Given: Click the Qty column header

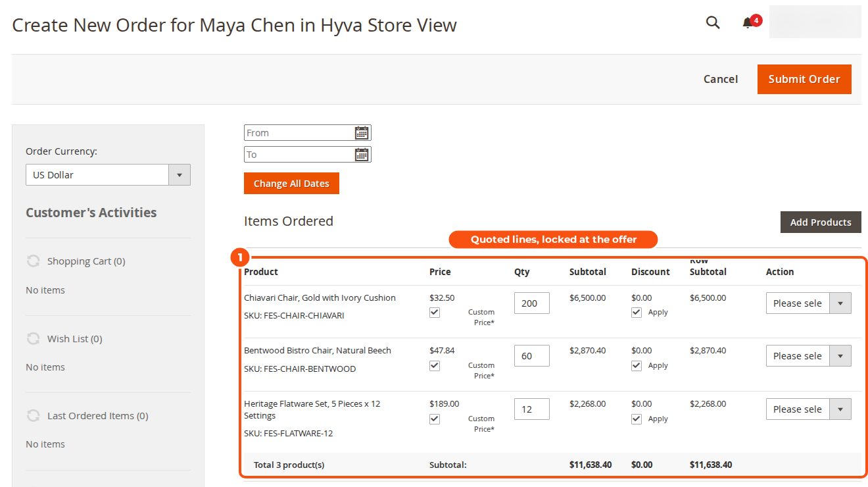Looking at the screenshot, I should 522,272.
